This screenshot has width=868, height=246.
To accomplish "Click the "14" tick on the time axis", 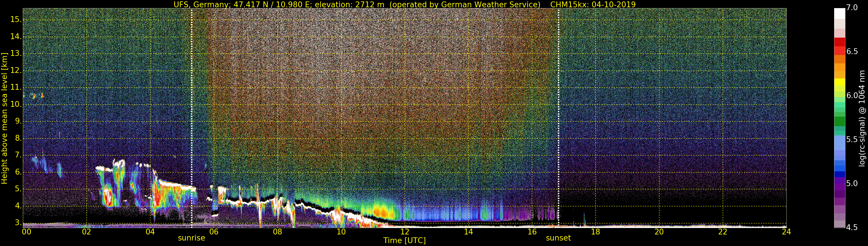I will click(x=468, y=232).
